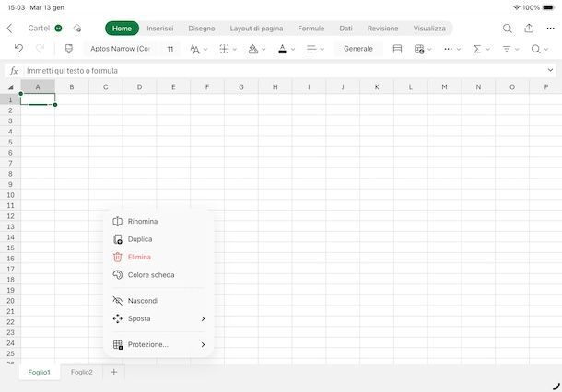Expand the font color dropdown arrow
Screen dimensions: 562x392
[293, 50]
